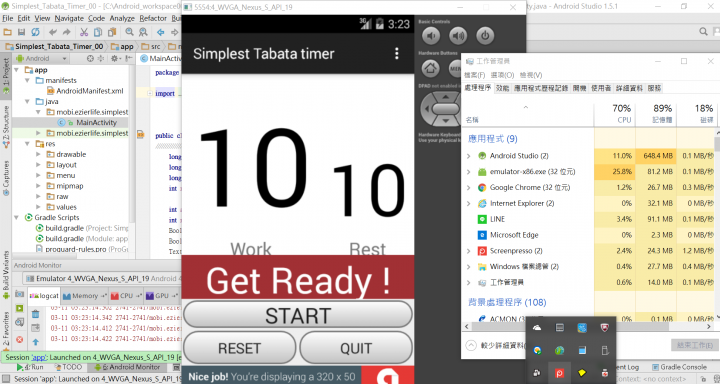Click the emulator power button

pyautogui.click(x=485, y=36)
